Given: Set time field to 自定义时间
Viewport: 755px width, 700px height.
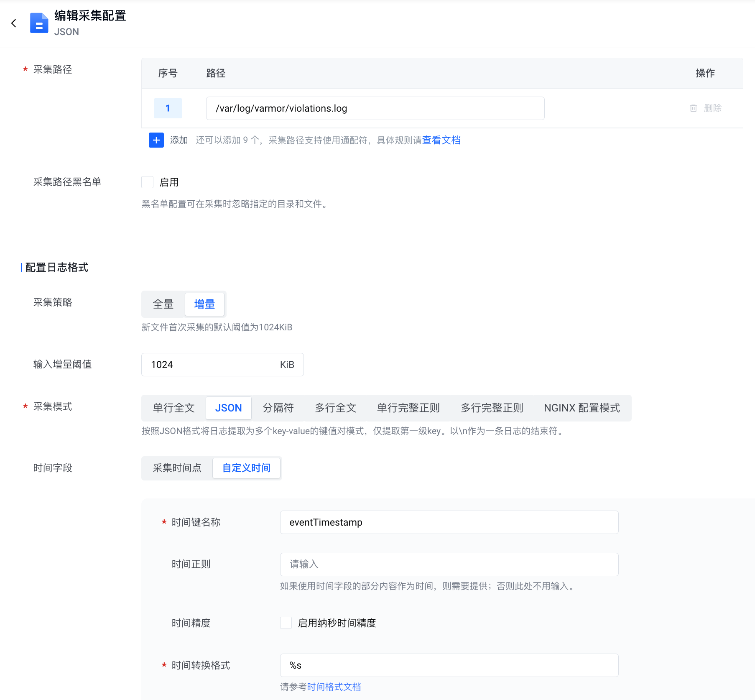Looking at the screenshot, I should [x=246, y=468].
